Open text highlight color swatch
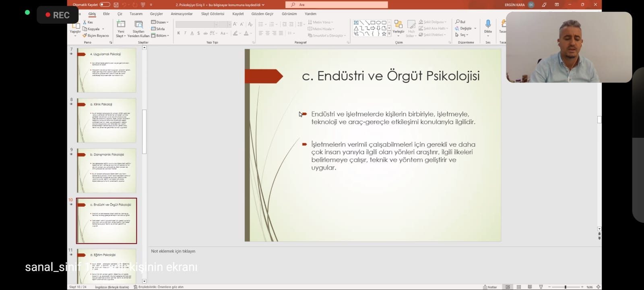 point(235,33)
